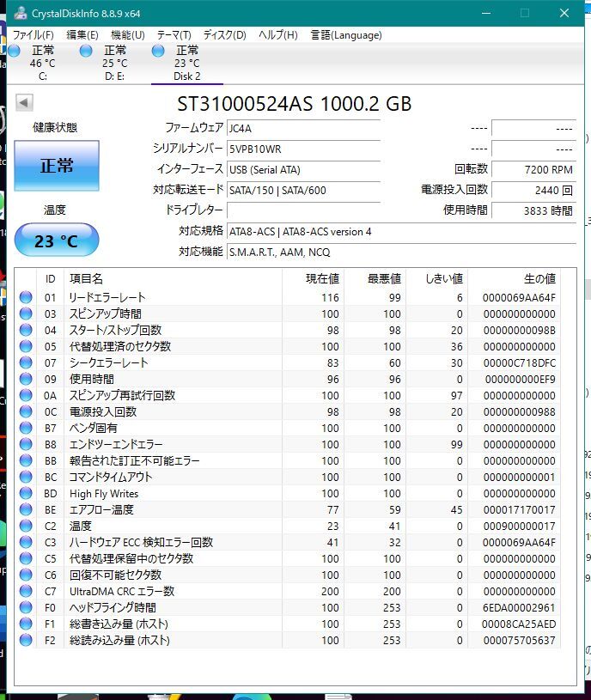591x700 pixels.
Task: Click the ID column header
Action: coord(51,279)
